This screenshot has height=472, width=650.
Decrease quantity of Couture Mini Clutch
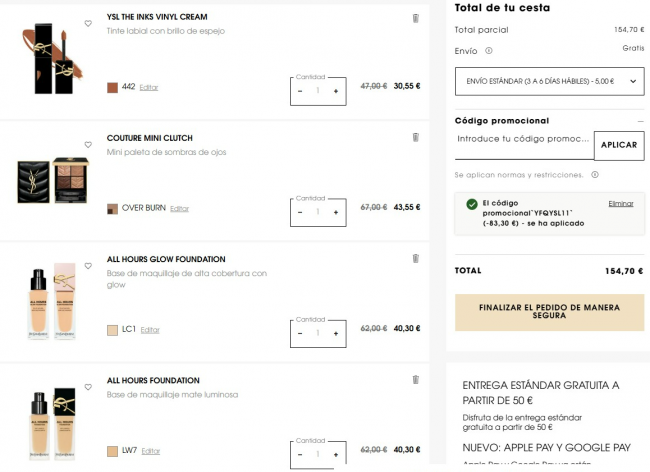pos(300,211)
